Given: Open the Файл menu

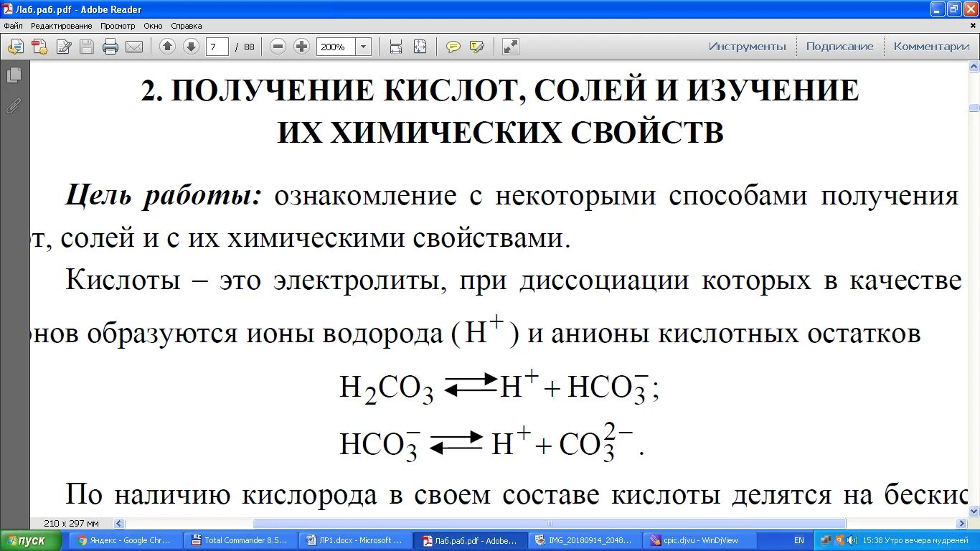Looking at the screenshot, I should (13, 26).
